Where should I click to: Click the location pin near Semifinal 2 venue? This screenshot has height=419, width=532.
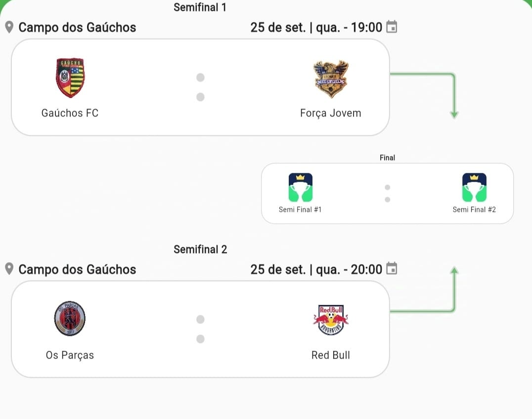(8, 269)
